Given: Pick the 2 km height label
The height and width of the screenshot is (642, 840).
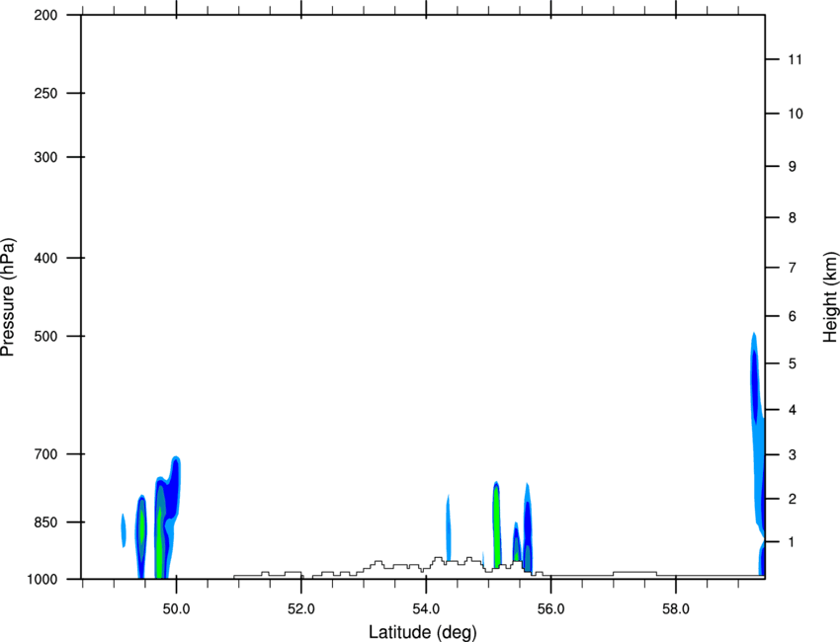Looking at the screenshot, I should (x=792, y=499).
